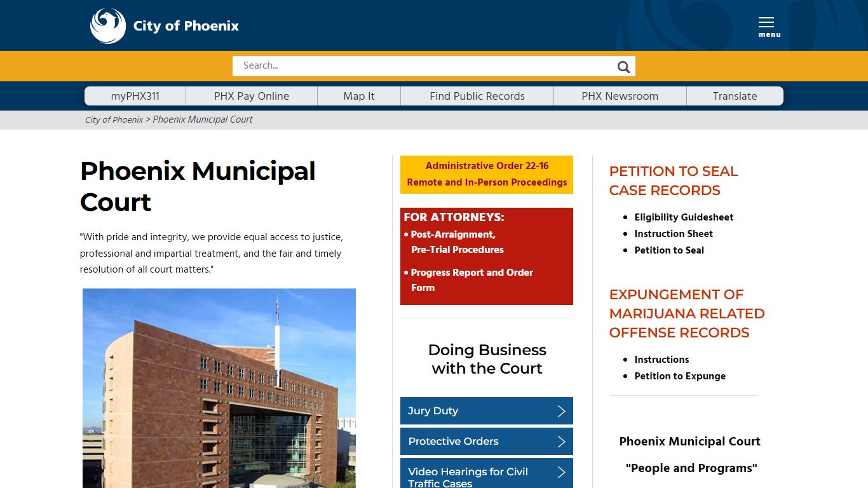
Task: Click the Phoenix Municipal Court sidebar title
Action: point(690,442)
